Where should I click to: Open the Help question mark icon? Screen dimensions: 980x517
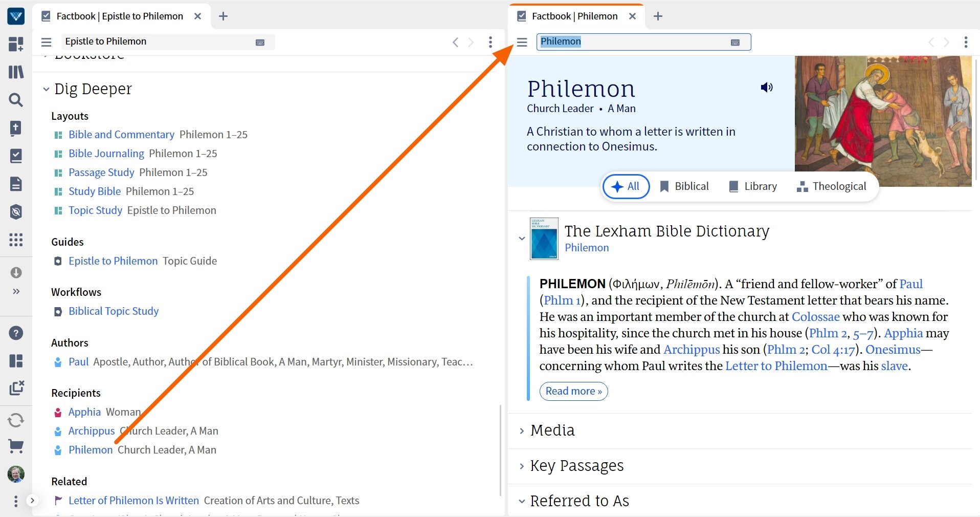coord(16,333)
